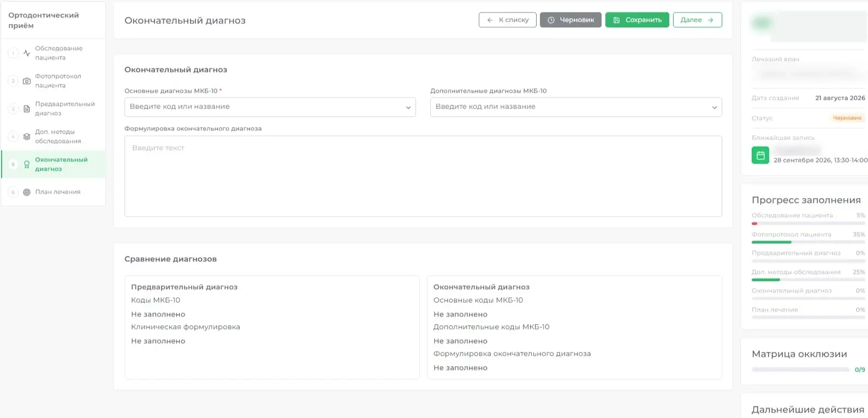Click the document icon for Предварительный диагноз
Viewport: 868px width, 418px height.
[27, 109]
